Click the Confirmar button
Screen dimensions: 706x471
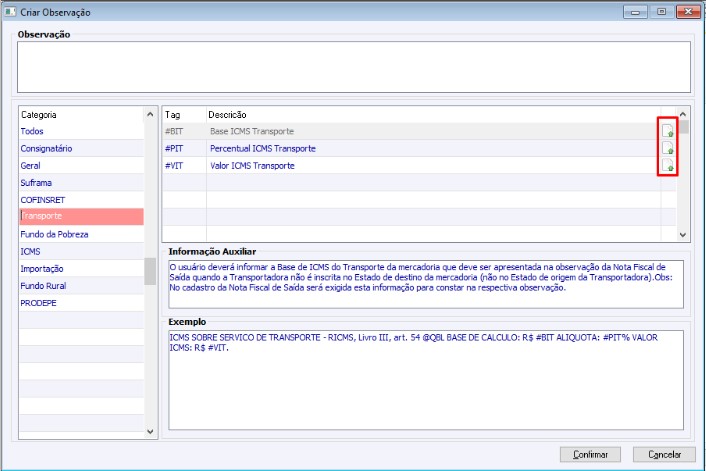coord(590,454)
